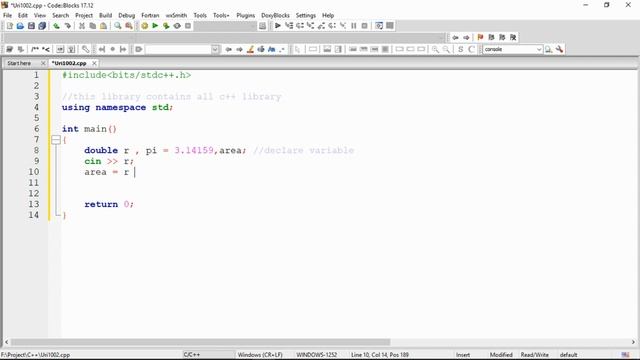Click the highlight marker pen icon

tap(250, 49)
